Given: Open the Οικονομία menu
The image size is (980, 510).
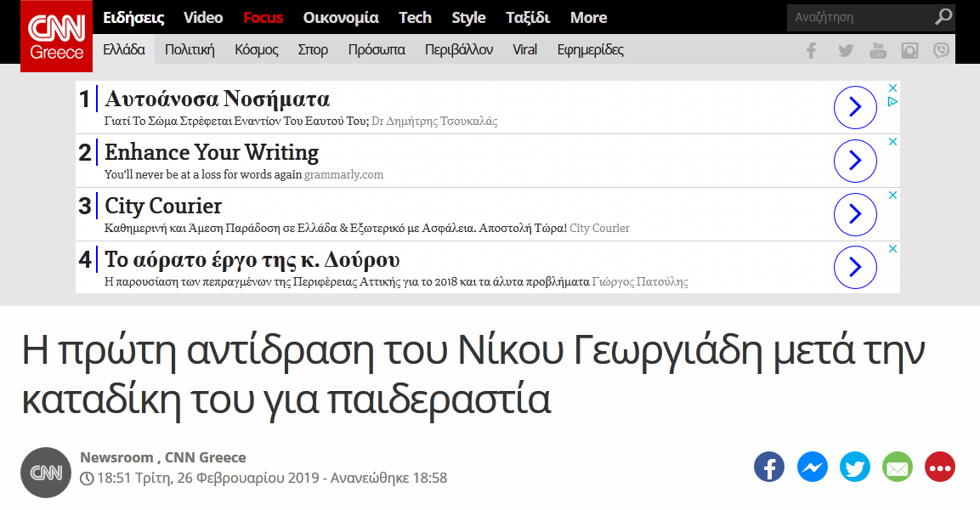Looking at the screenshot, I should pyautogui.click(x=341, y=18).
